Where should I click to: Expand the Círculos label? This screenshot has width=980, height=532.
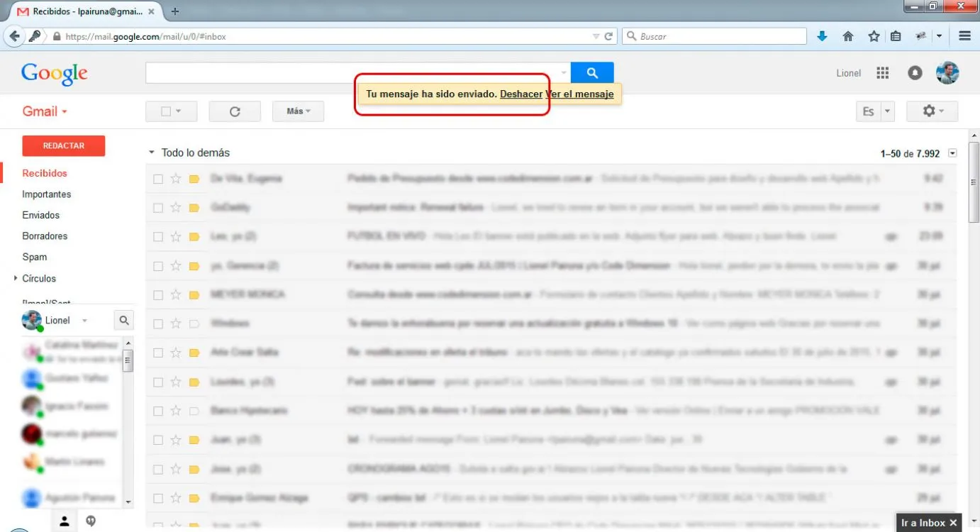pos(16,279)
